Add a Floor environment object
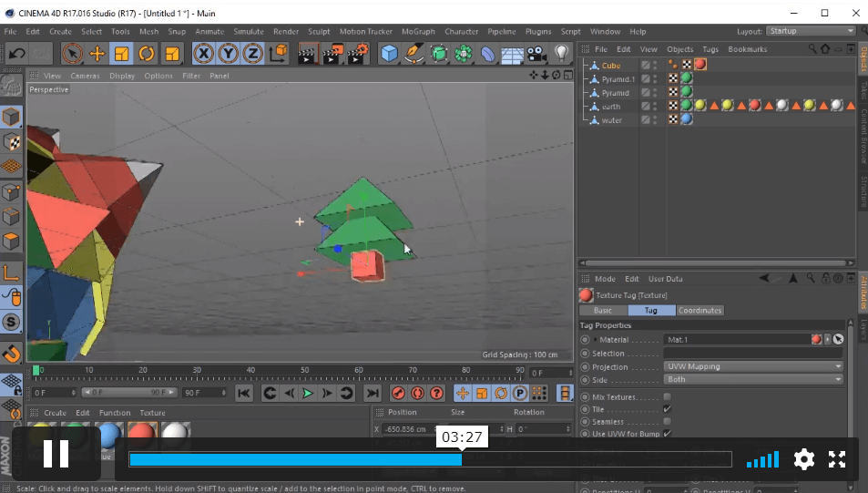Screen dimensions: 868x493 pos(513,55)
